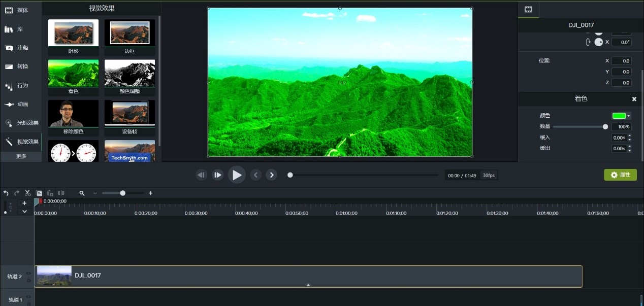This screenshot has width=644, height=306.
Task: Toggle eye visibility of 轨道 2
Action: tap(28, 273)
